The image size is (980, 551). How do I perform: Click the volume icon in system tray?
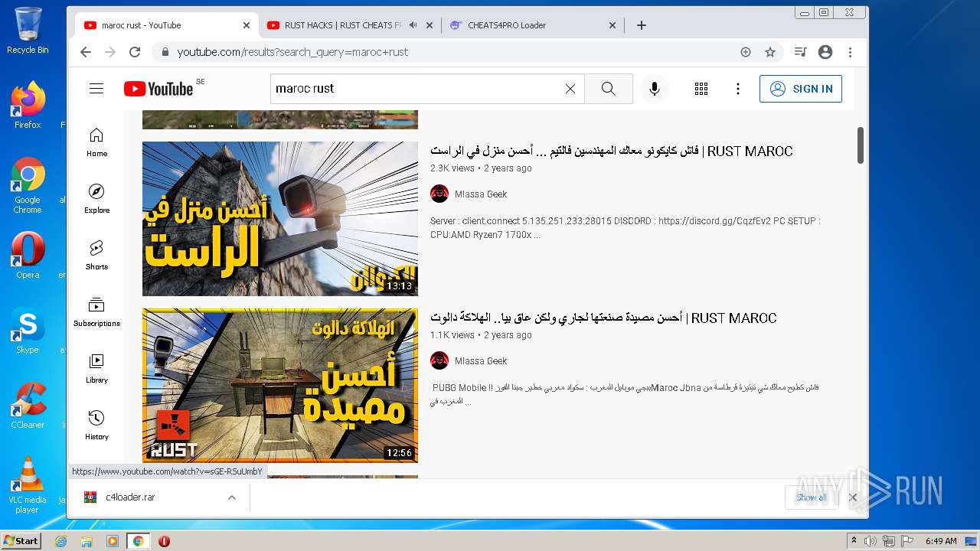point(871,541)
